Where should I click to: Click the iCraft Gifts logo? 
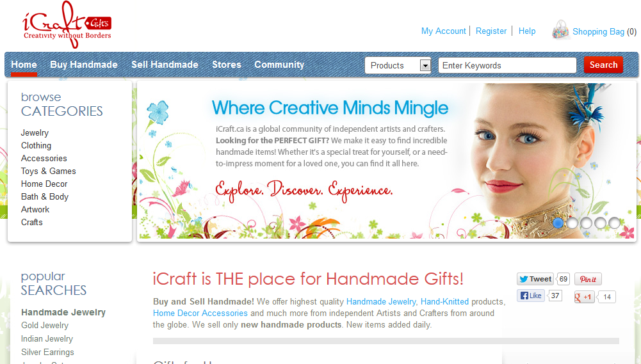point(67,24)
